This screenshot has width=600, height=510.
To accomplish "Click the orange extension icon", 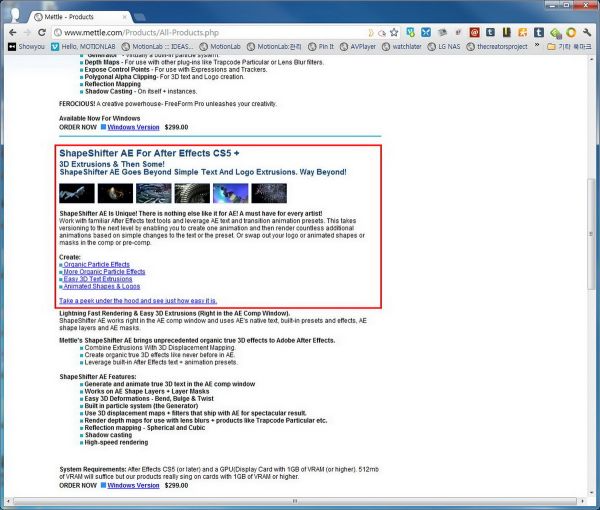I will click(x=523, y=33).
